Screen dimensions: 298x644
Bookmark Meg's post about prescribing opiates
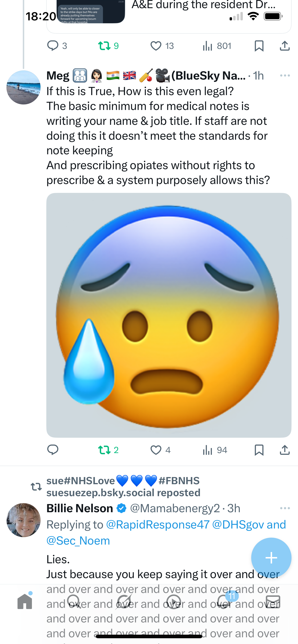click(259, 450)
